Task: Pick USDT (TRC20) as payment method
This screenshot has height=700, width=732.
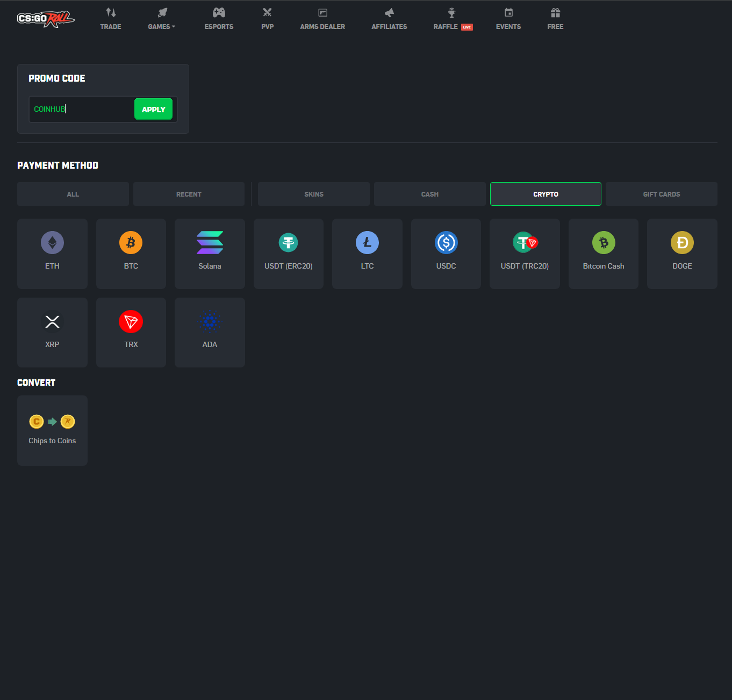Action: pos(525,254)
